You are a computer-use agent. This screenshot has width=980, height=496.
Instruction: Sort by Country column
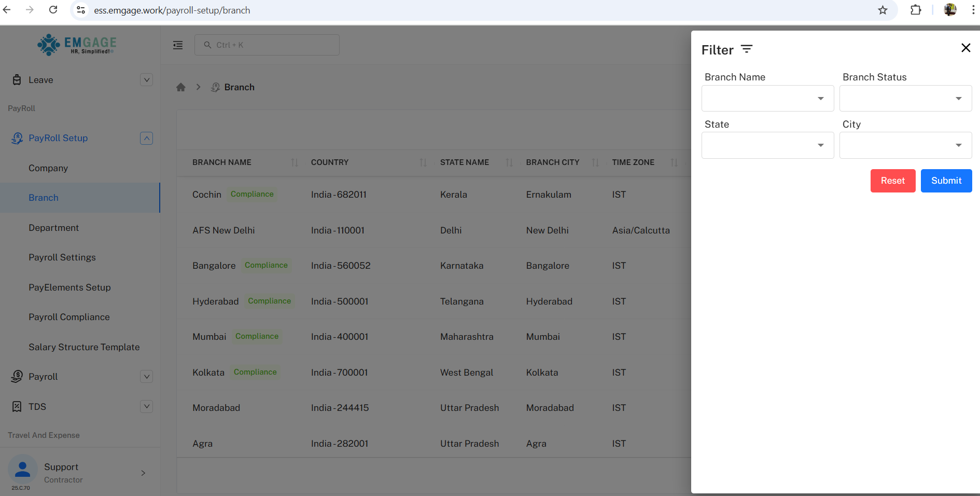tap(423, 162)
